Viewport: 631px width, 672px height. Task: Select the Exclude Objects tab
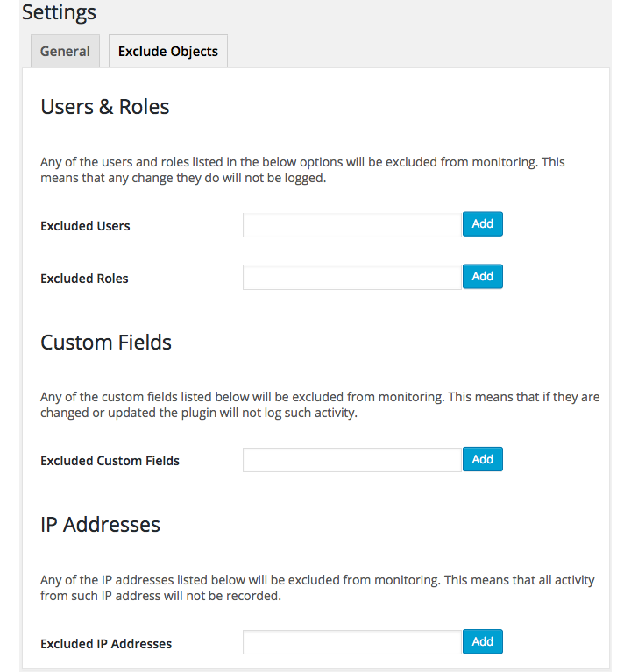coord(168,51)
